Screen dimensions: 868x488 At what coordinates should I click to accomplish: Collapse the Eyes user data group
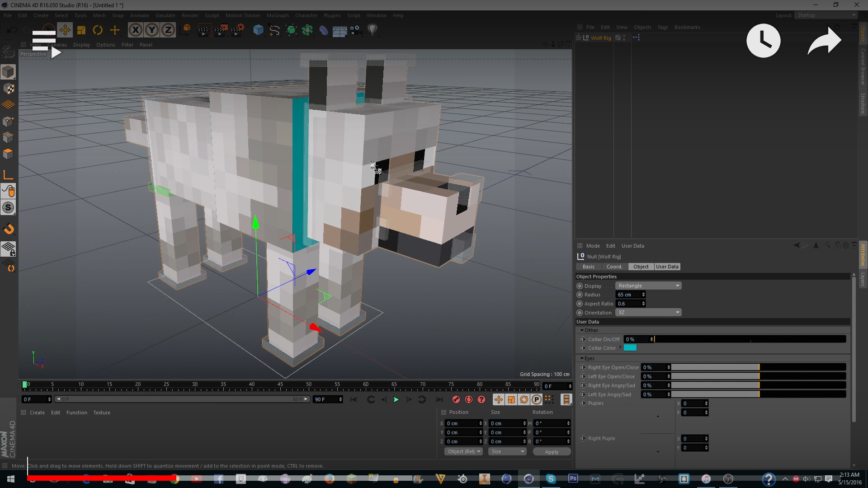(582, 358)
